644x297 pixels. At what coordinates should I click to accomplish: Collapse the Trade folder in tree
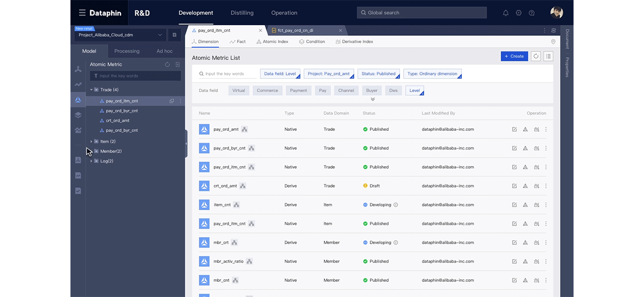[92, 90]
